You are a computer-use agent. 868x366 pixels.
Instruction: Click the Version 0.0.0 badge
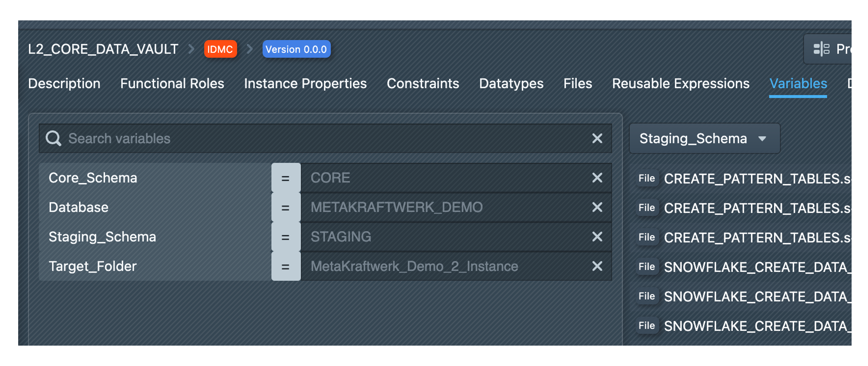[x=296, y=49]
